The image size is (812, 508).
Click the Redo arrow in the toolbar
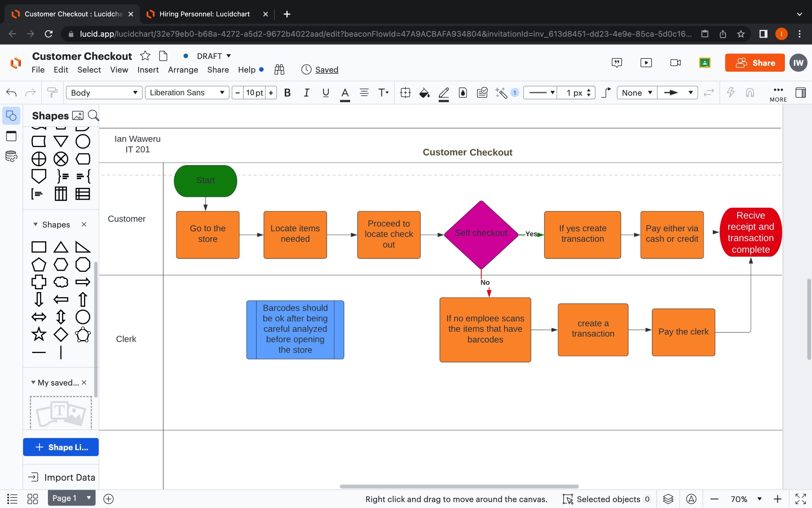30,92
